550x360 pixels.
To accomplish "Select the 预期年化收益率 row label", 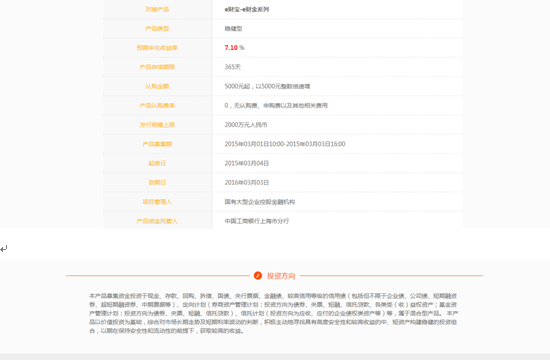I will coord(157,48).
